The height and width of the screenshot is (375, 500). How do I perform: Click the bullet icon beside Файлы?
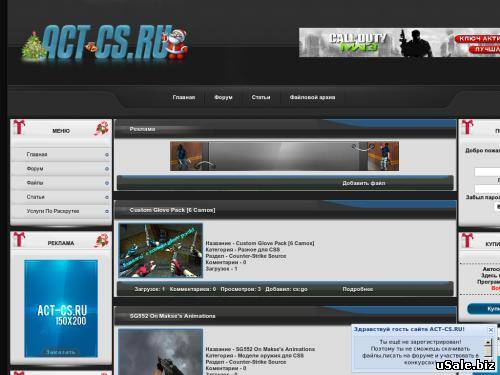pos(107,183)
